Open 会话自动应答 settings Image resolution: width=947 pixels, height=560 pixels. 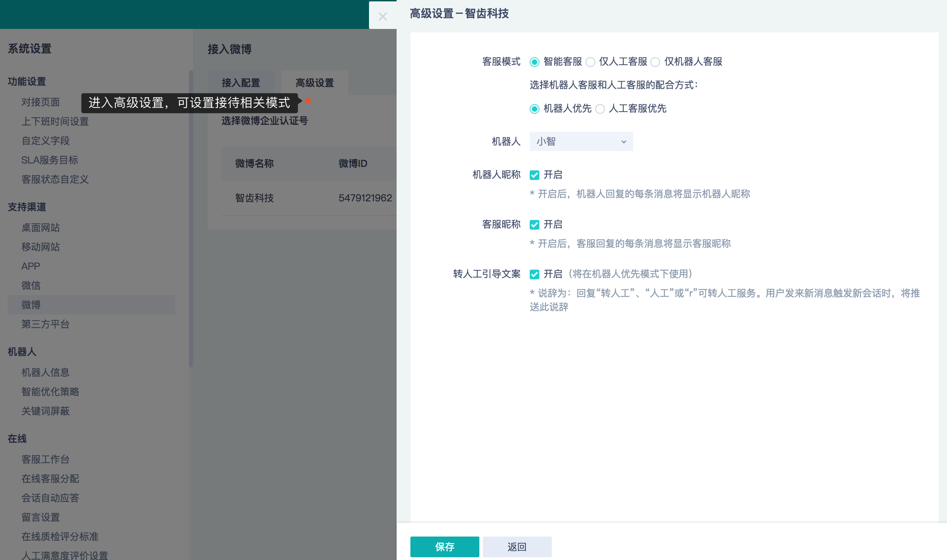click(50, 498)
